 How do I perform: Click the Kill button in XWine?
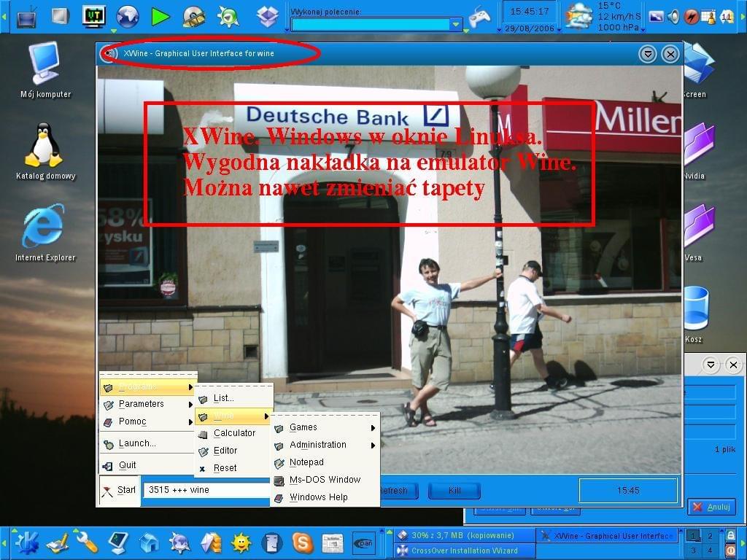click(454, 491)
